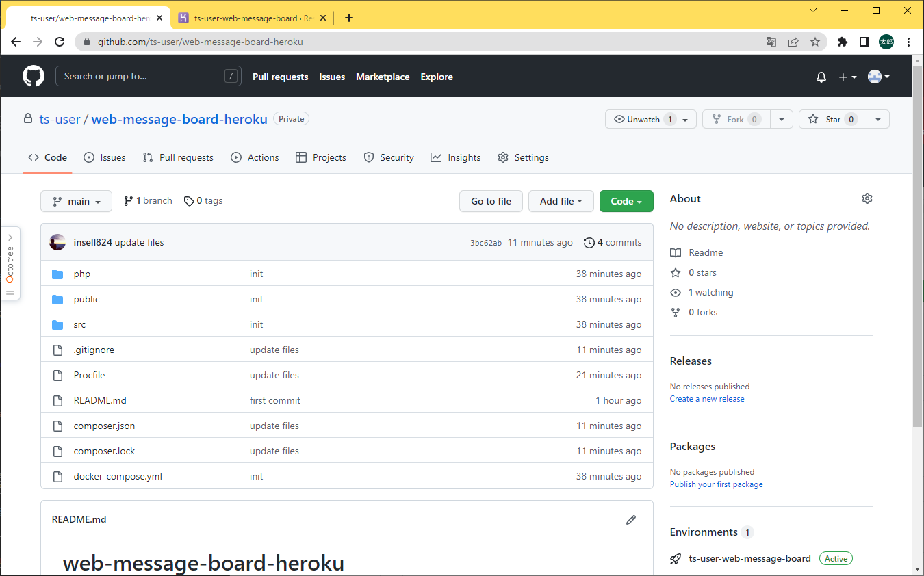Click Create a new release link

click(707, 399)
